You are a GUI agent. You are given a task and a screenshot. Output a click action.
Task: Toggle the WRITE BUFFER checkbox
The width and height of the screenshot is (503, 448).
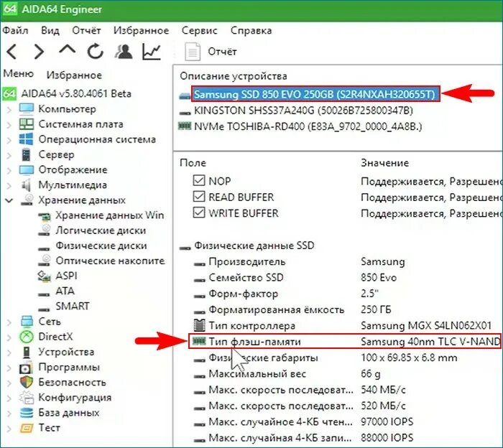click(x=199, y=212)
